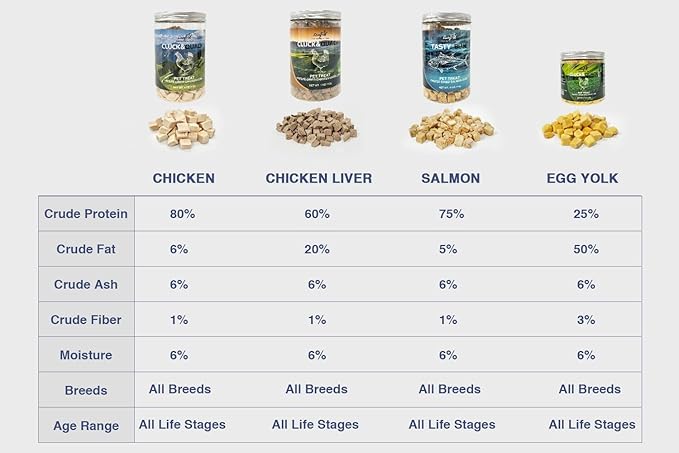Click the SALMON column heading
This screenshot has height=453, width=679.
tap(450, 179)
